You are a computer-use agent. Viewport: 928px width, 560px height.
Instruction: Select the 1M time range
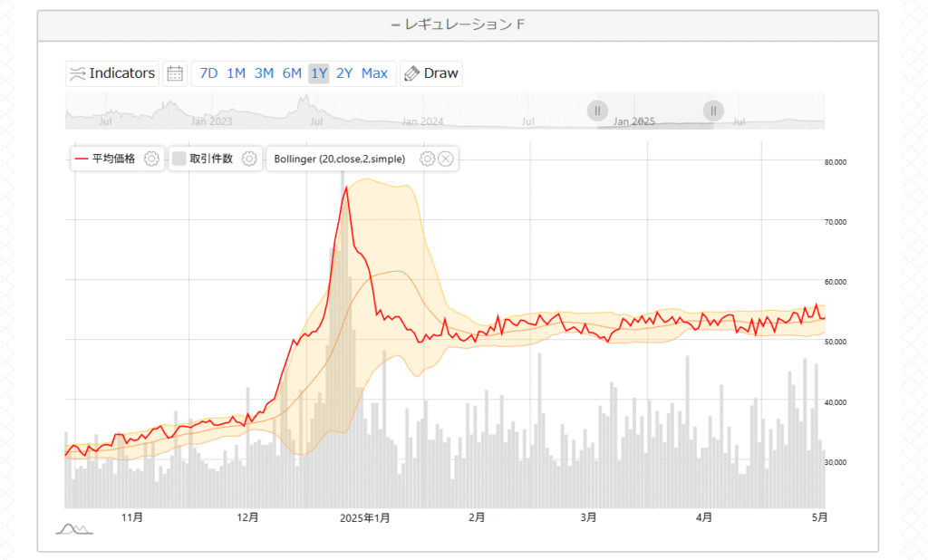236,73
